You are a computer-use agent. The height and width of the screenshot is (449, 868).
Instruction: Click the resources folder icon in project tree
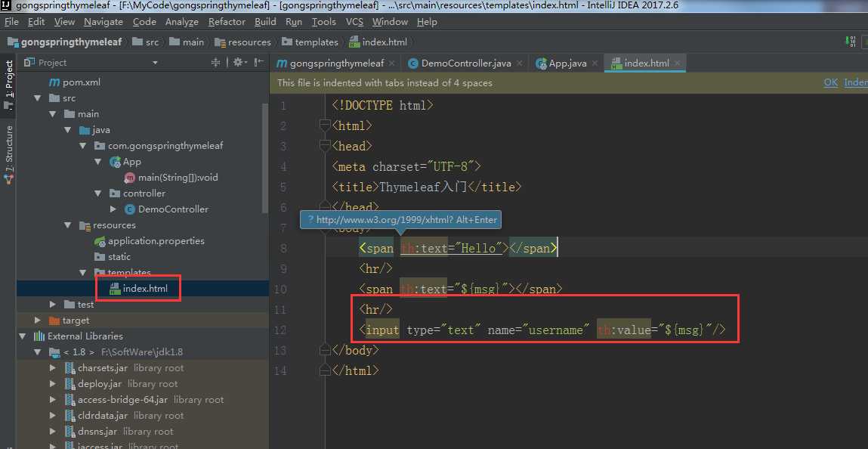click(85, 225)
